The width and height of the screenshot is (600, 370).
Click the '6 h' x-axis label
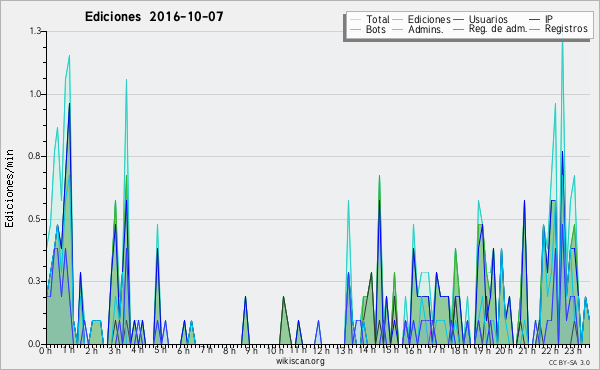coord(183,351)
